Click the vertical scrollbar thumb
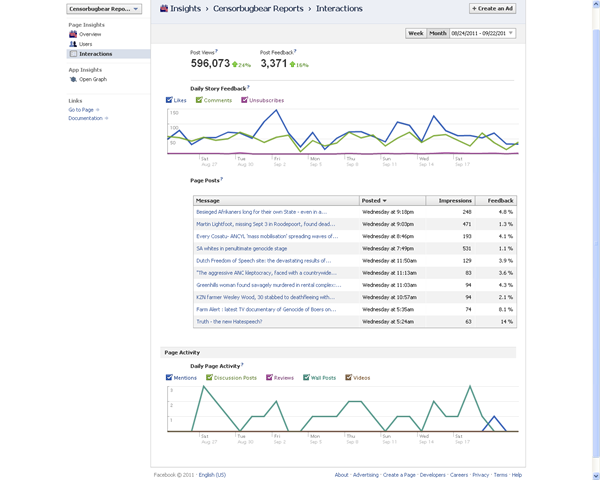Viewport: 600px width, 480px height. [x=596, y=243]
